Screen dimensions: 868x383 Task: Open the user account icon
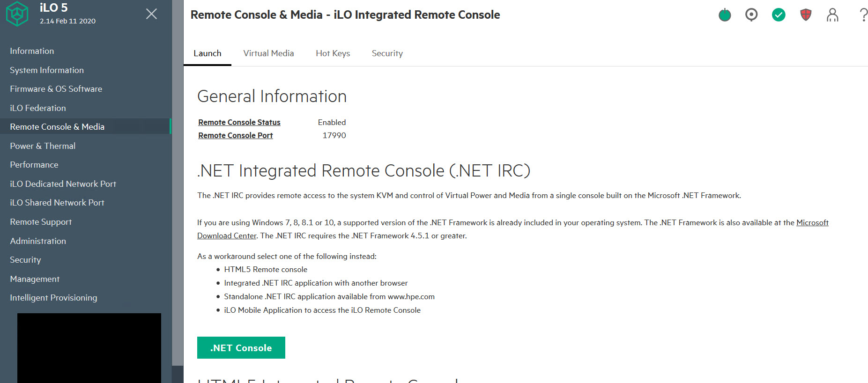[x=832, y=15]
